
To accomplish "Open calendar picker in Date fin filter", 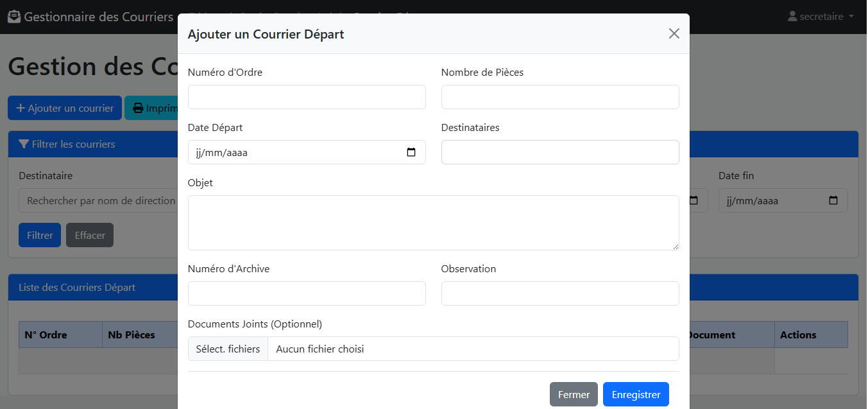I will point(833,200).
